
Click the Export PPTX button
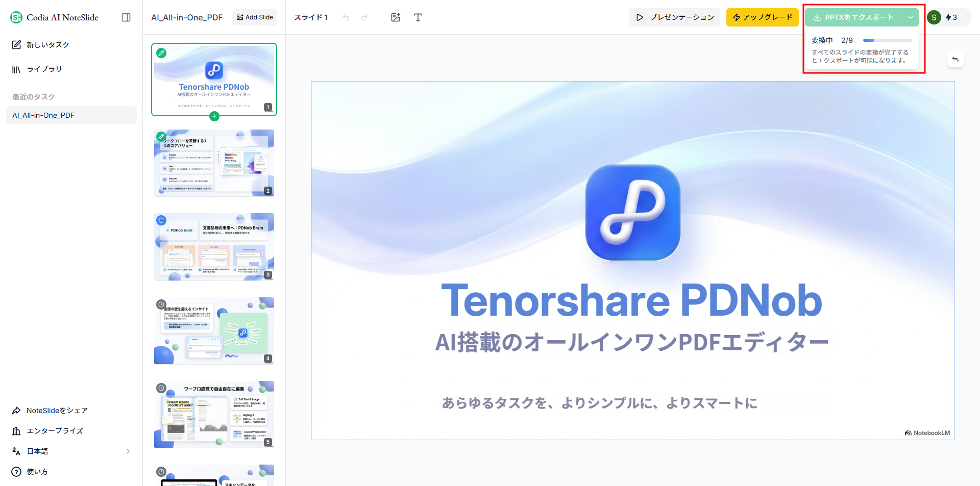853,17
